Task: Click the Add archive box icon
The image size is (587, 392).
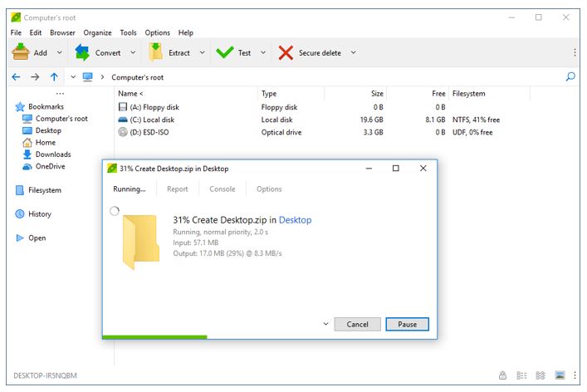Action: click(x=20, y=52)
